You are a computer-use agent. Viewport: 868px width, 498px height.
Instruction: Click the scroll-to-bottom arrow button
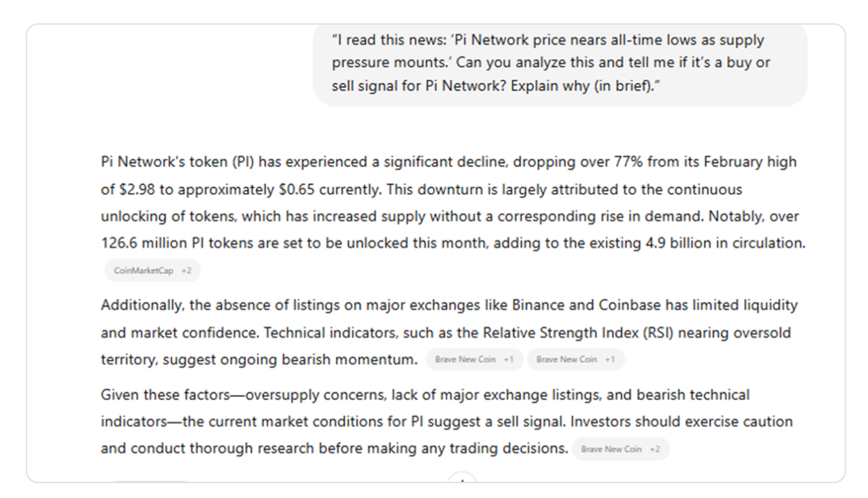point(461,479)
